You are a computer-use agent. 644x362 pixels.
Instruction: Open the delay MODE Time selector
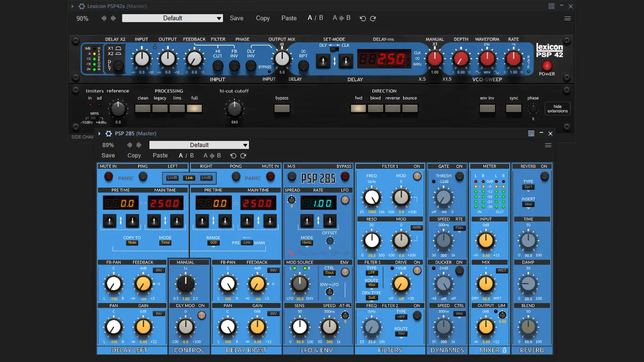(x=165, y=243)
